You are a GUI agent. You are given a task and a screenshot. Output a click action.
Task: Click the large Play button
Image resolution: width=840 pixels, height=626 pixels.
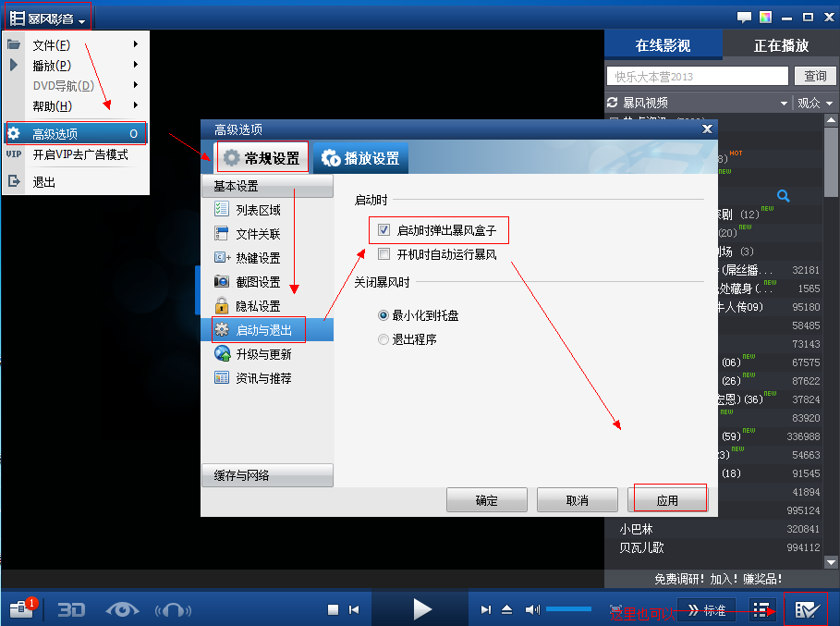(x=422, y=608)
